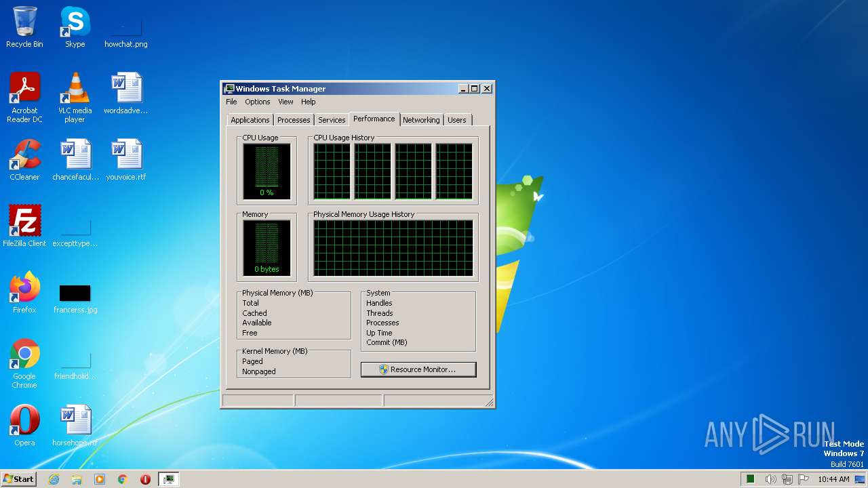Switch to the Users tab
The image size is (868, 488).
click(x=457, y=120)
